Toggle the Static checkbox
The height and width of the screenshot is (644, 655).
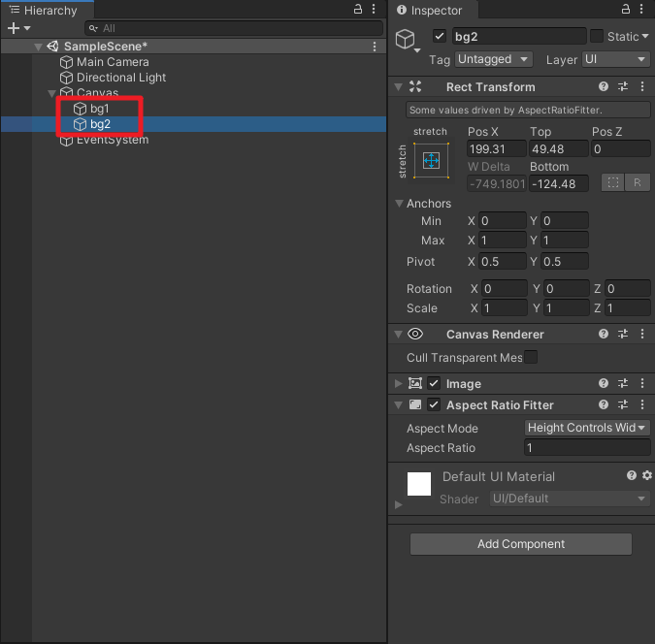pyautogui.click(x=597, y=36)
